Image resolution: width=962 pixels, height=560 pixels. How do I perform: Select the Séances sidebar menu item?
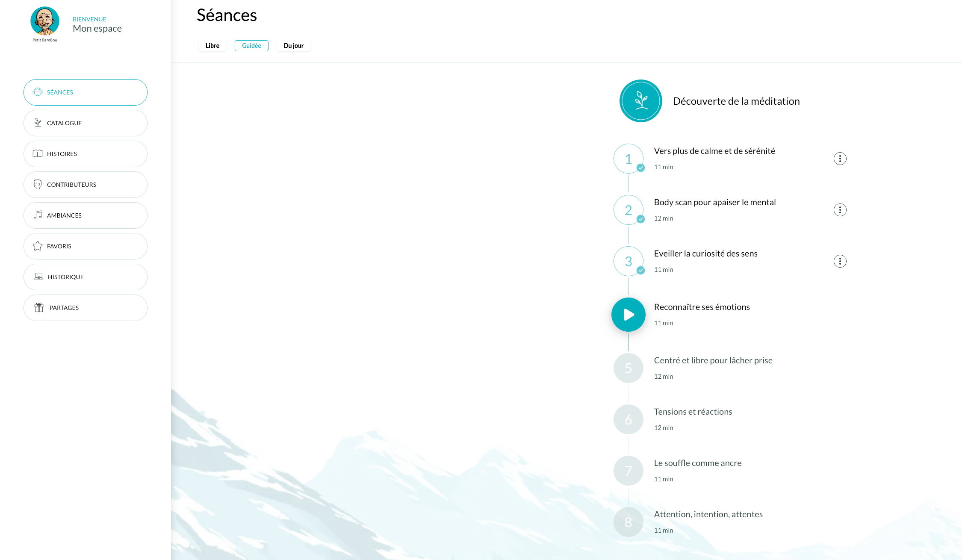tap(86, 92)
